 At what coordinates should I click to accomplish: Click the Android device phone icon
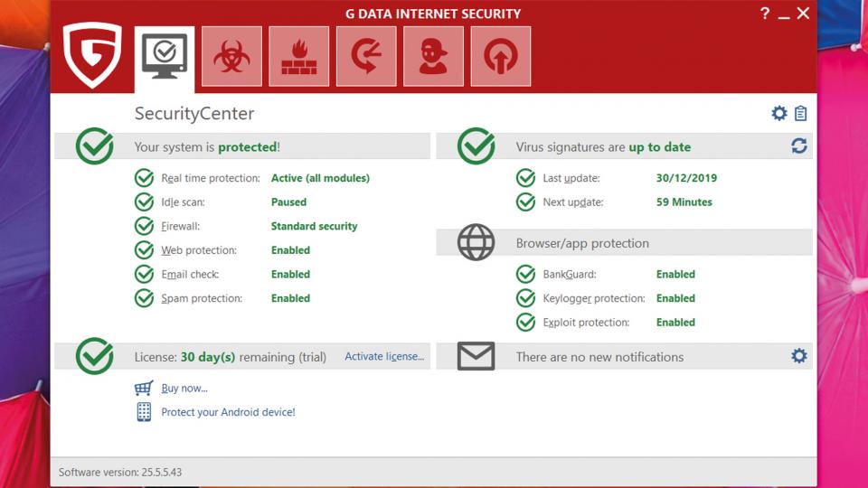pos(144,412)
